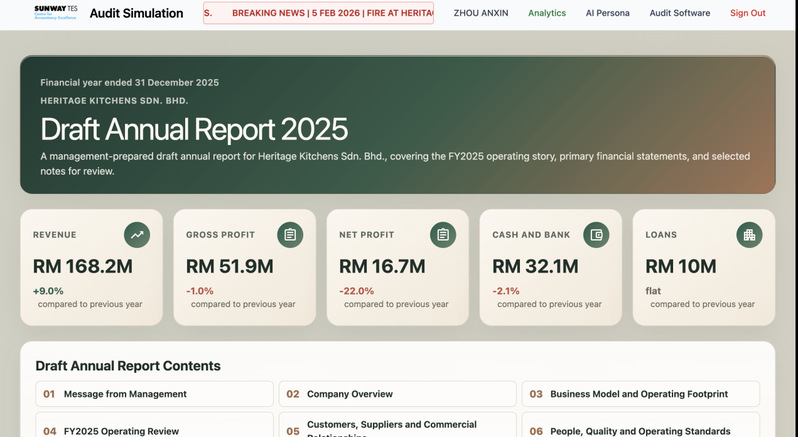798x437 pixels.
Task: Click the -1.0% gross profit change
Action: tap(200, 291)
